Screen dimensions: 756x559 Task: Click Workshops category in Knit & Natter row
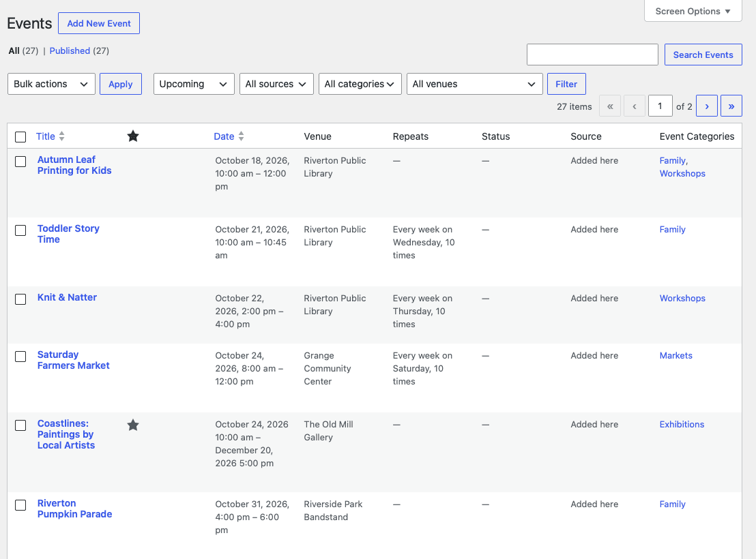[x=682, y=299]
